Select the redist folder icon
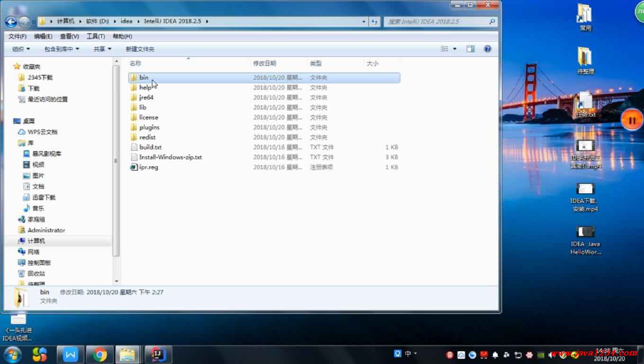This screenshot has width=644, height=364. tap(134, 137)
